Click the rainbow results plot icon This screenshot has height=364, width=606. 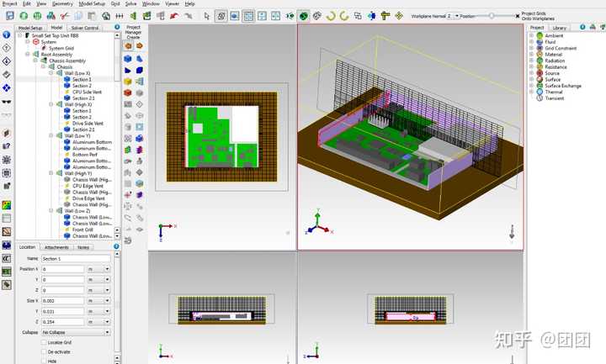7,205
